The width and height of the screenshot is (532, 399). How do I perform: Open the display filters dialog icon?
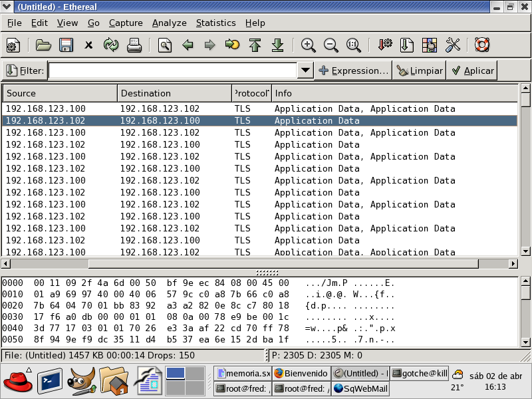click(x=407, y=45)
